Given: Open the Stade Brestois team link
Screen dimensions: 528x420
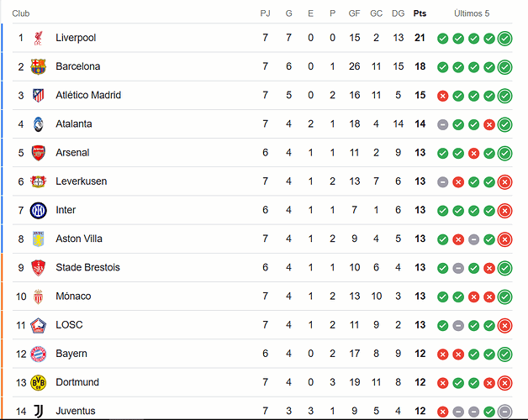Looking at the screenshot, I should tap(87, 267).
